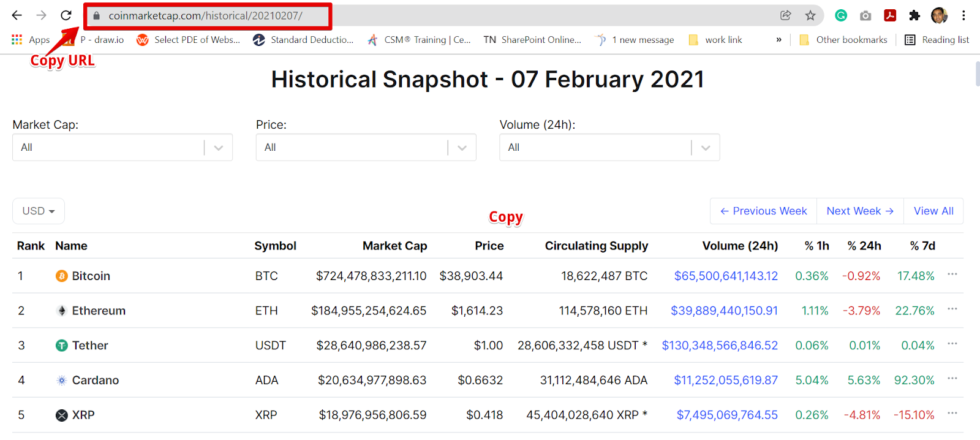Click the Adobe Acrobat PDF extension icon
Image resolution: width=980 pixels, height=440 pixels.
890,15
